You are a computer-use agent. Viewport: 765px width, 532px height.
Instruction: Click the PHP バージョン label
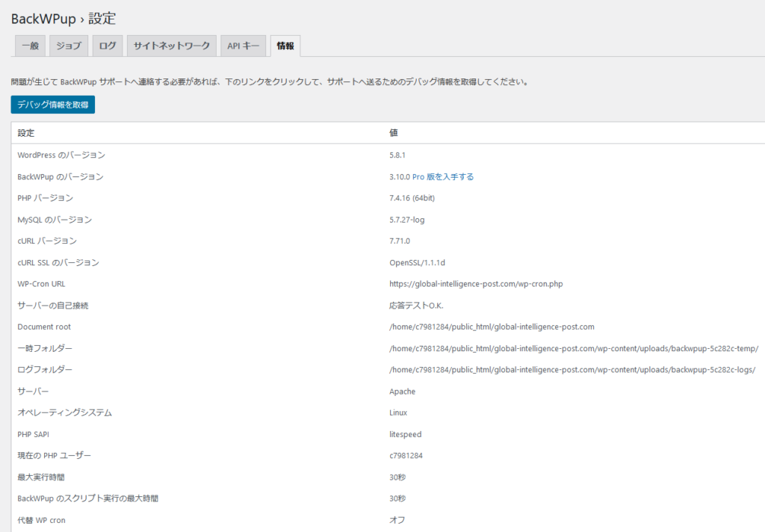(x=46, y=198)
